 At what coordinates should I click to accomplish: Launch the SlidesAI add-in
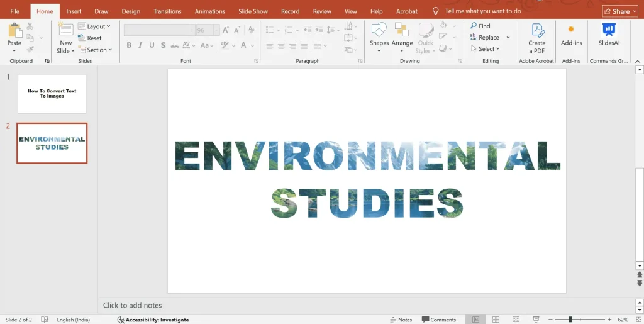609,35
